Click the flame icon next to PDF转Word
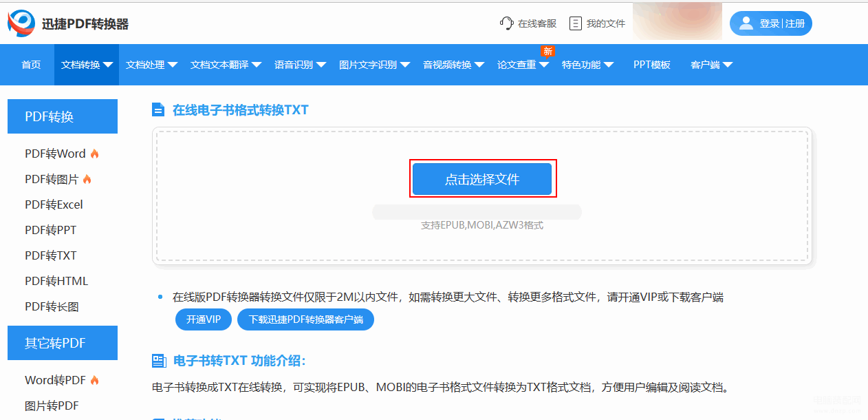Image resolution: width=868 pixels, height=420 pixels. point(95,154)
